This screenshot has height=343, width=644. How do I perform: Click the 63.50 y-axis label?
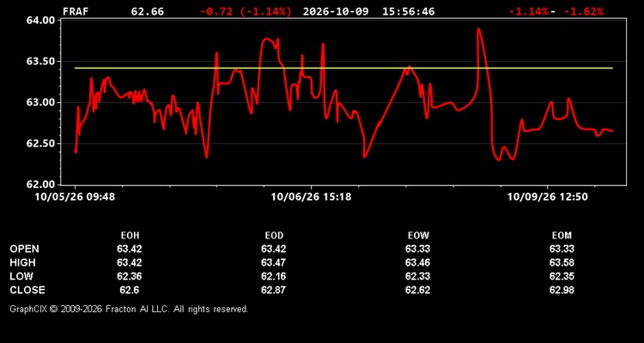40,62
